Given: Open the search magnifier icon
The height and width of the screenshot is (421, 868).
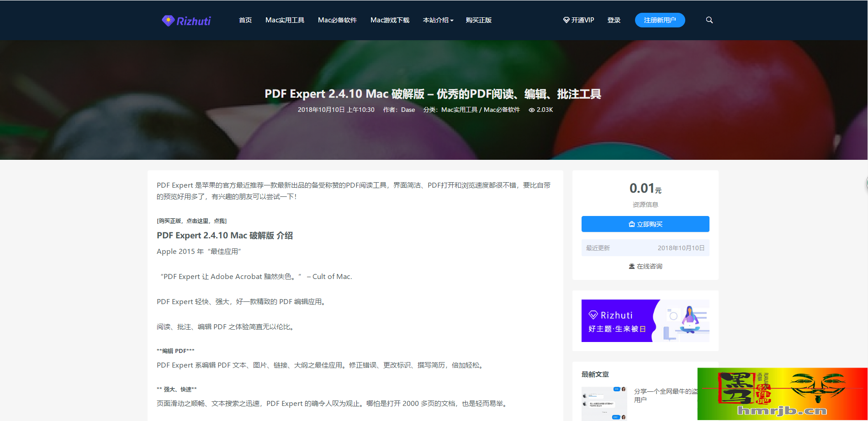Looking at the screenshot, I should pyautogui.click(x=709, y=20).
